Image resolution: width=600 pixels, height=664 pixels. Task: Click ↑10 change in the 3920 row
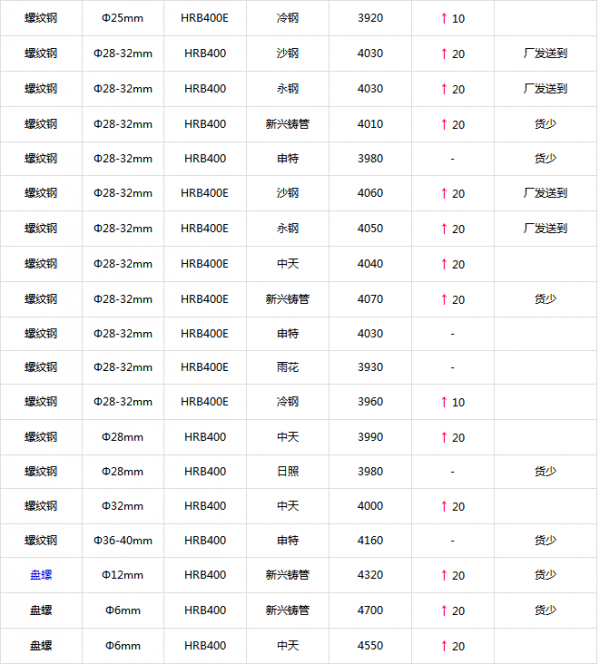click(453, 19)
